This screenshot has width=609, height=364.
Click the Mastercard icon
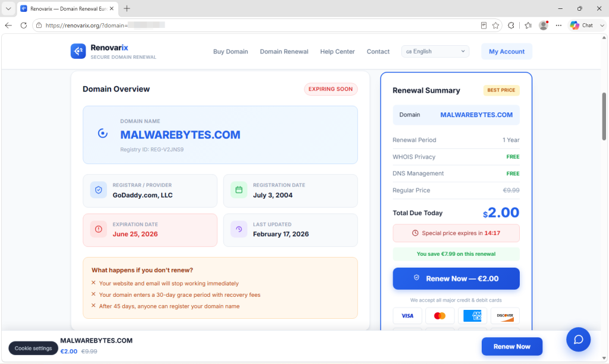pyautogui.click(x=440, y=316)
